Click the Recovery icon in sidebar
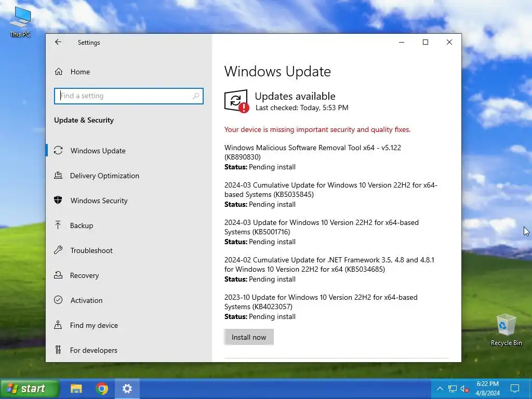The image size is (532, 399). click(x=58, y=275)
